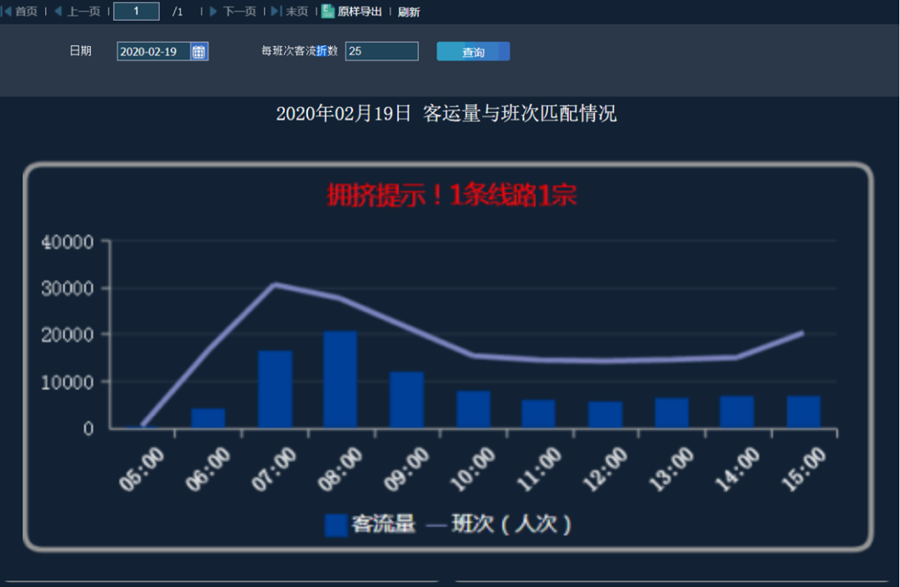Click the 原样导出 export text
The height and width of the screenshot is (587, 900).
[x=359, y=12]
